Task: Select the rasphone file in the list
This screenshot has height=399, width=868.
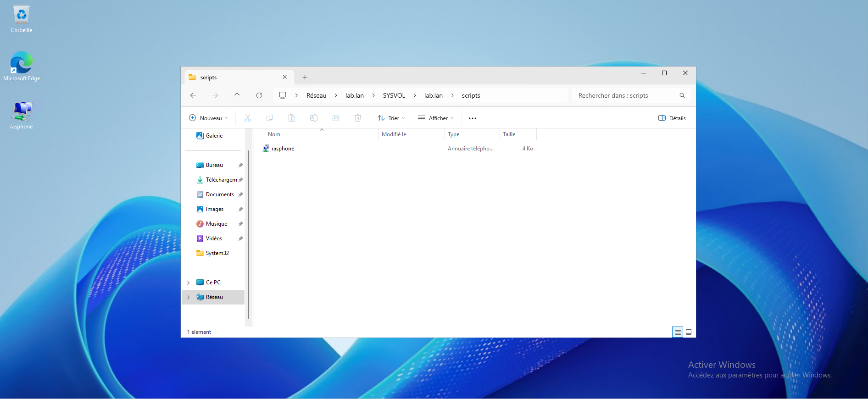Action: (x=283, y=149)
